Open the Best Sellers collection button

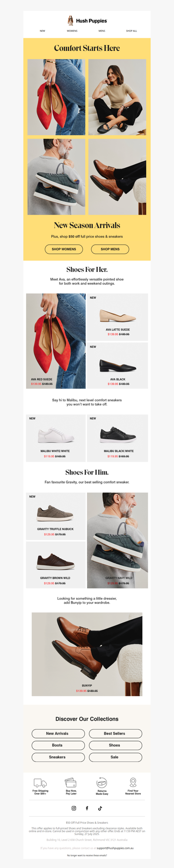(x=115, y=733)
